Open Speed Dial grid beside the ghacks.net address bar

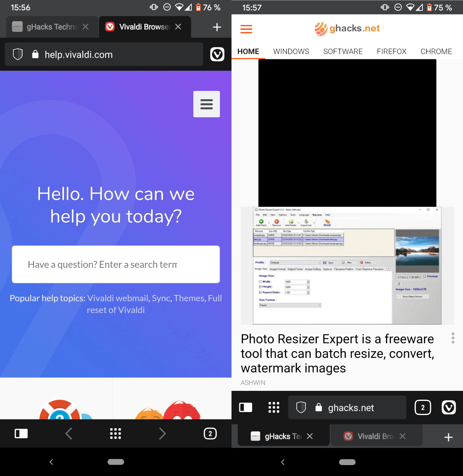(274, 407)
